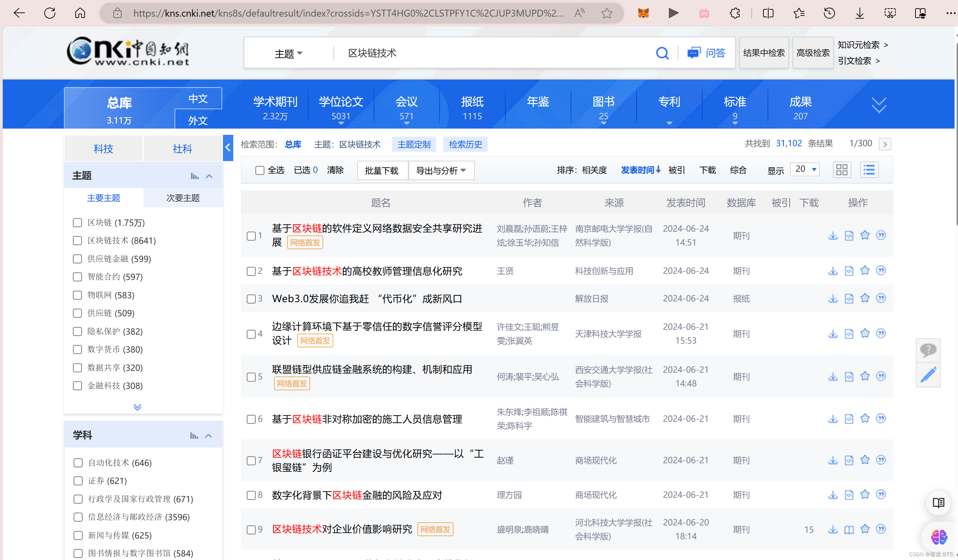Viewport: 958px width, 560px height.
Task: Switch to 次要主题 tab
Action: (x=183, y=198)
